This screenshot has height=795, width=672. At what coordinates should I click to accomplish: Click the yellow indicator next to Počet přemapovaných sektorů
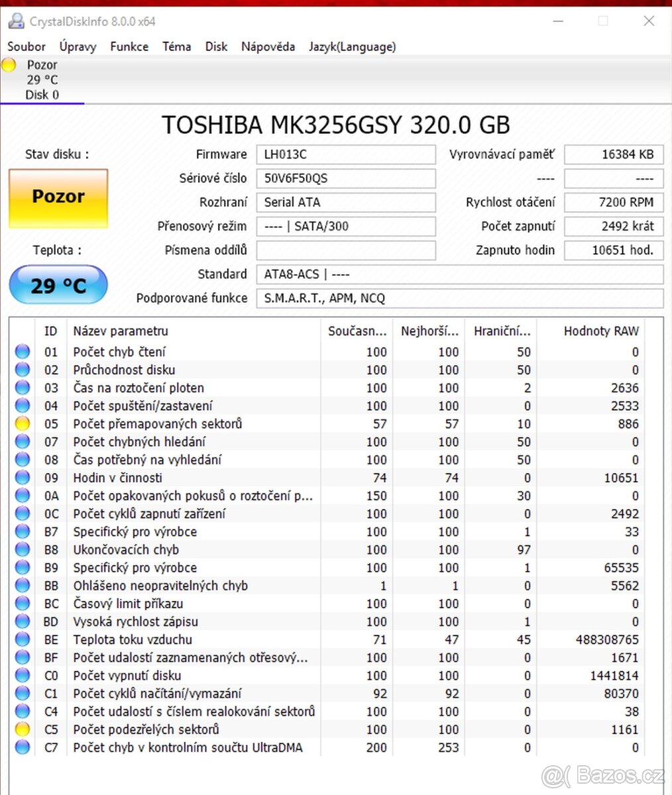click(22, 423)
